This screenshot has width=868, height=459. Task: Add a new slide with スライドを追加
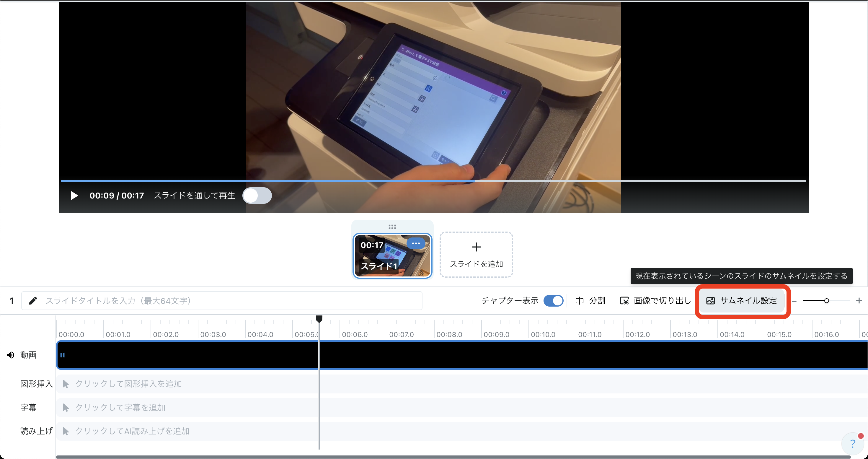pyautogui.click(x=476, y=255)
